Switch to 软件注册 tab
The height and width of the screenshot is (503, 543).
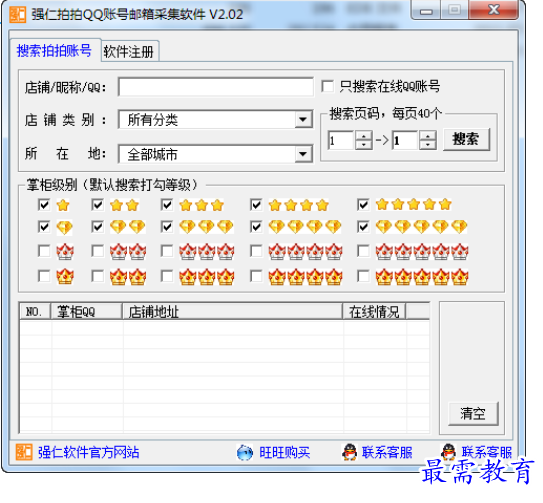(129, 52)
